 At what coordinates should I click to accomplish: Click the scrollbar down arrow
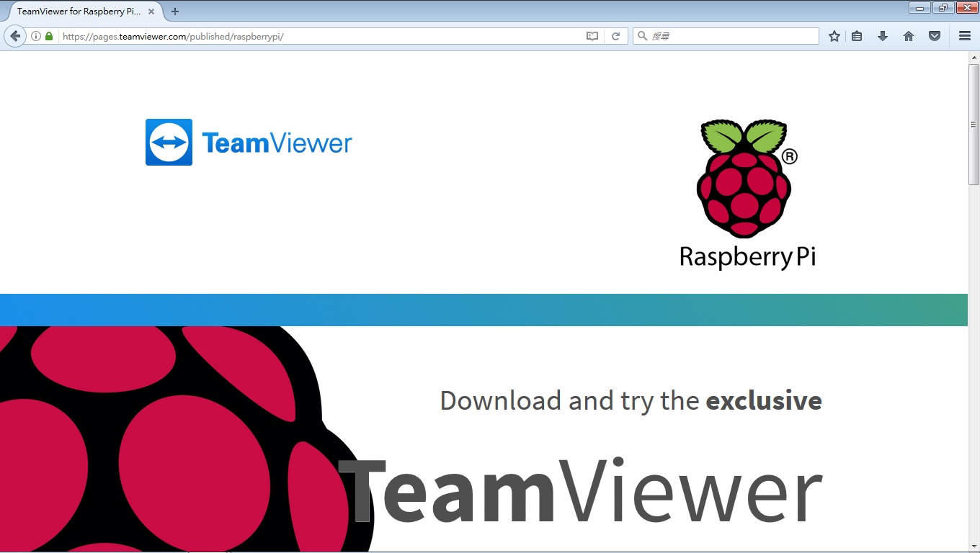click(974, 546)
